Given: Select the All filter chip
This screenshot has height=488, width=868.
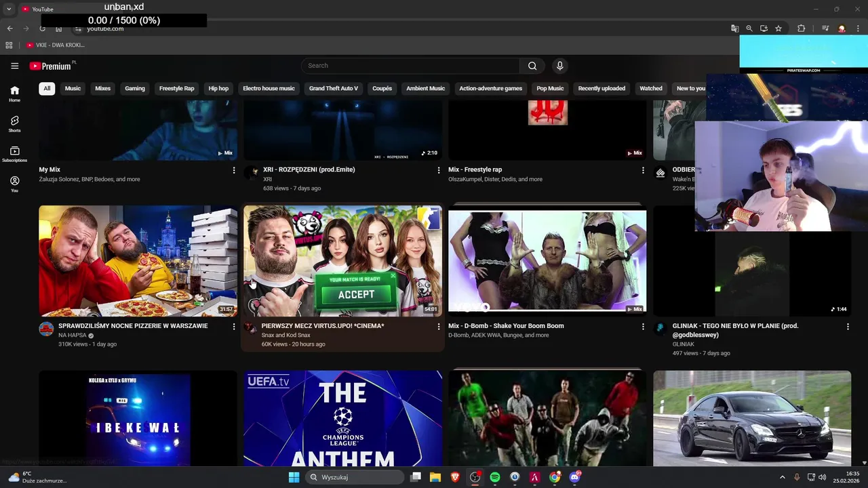Looking at the screenshot, I should (x=47, y=88).
